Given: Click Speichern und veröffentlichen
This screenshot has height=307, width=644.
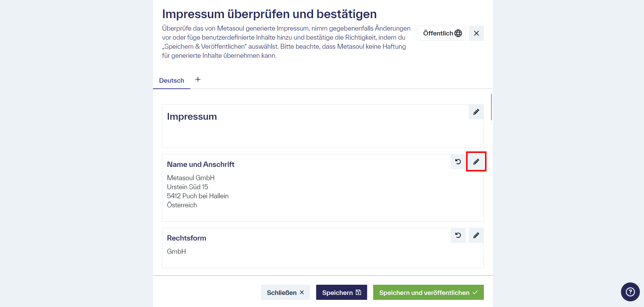Looking at the screenshot, I should [428, 292].
